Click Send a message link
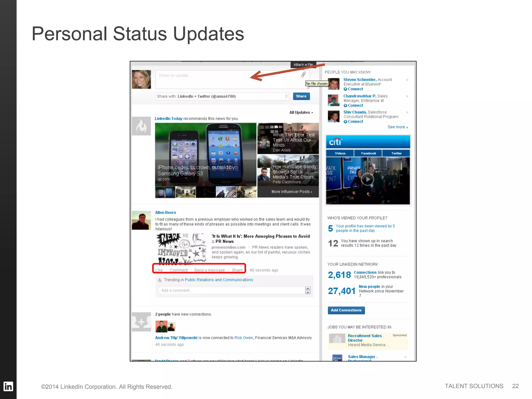This screenshot has height=399, width=532. pyautogui.click(x=209, y=270)
